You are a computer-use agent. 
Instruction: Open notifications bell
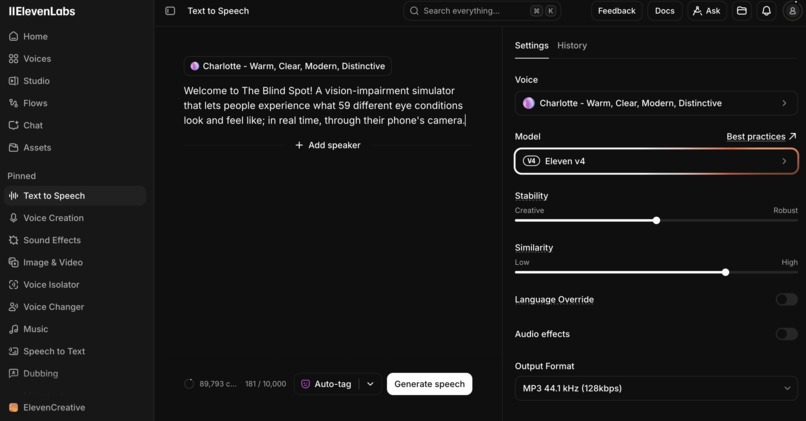coord(766,11)
